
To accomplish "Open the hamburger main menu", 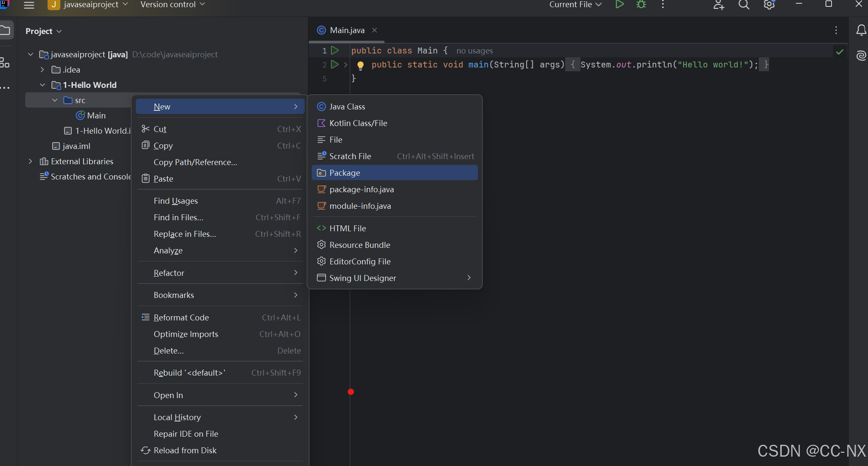I will 29,5.
